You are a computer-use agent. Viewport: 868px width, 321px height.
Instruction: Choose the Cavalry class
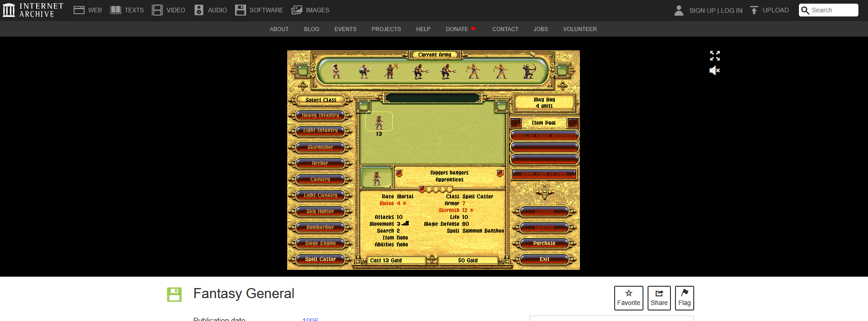coord(320,179)
